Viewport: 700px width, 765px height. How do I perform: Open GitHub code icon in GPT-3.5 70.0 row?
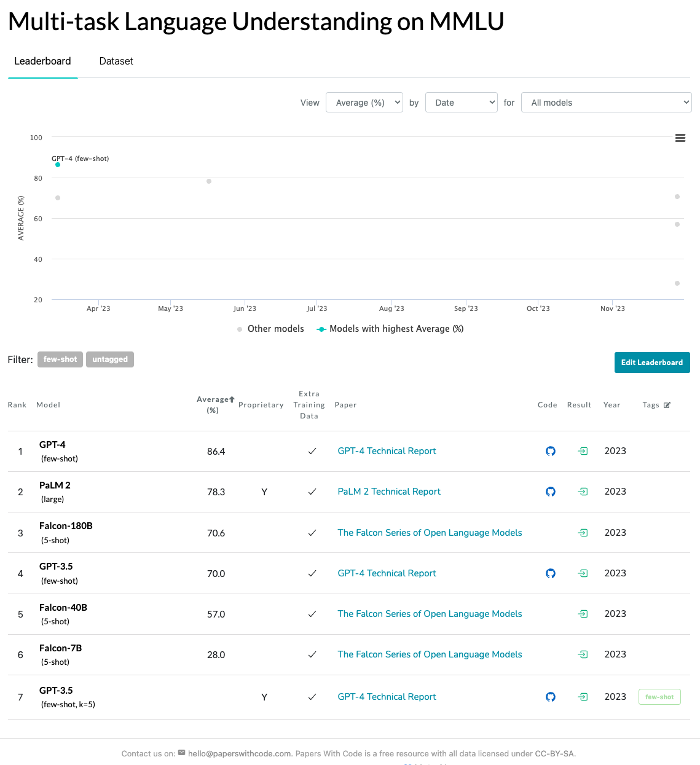(551, 573)
